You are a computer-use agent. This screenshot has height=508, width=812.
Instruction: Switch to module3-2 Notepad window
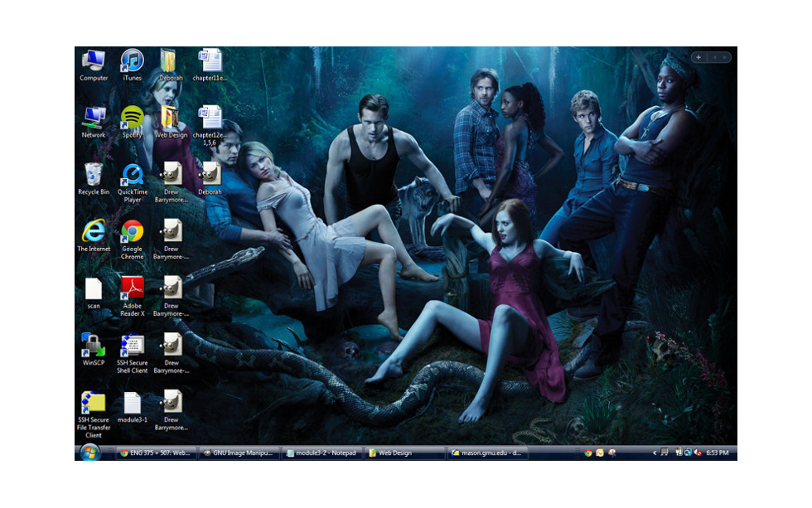click(x=322, y=453)
